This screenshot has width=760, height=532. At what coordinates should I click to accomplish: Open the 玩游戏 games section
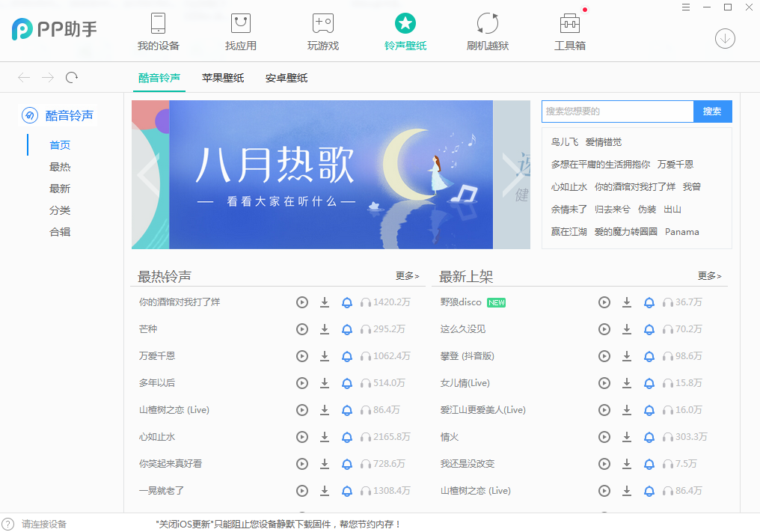tap(322, 30)
